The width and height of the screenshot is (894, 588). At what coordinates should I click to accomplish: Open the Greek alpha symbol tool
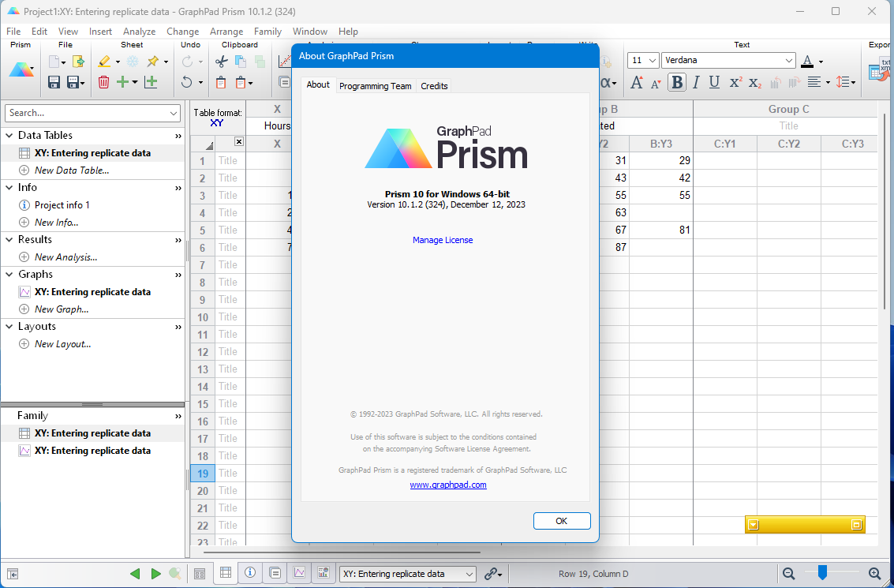(x=606, y=82)
